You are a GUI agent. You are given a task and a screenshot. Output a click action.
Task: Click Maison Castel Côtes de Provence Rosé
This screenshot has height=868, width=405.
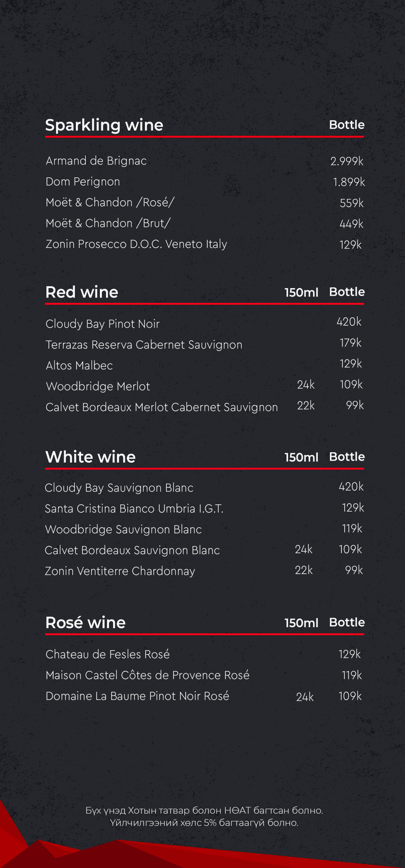pyautogui.click(x=147, y=675)
